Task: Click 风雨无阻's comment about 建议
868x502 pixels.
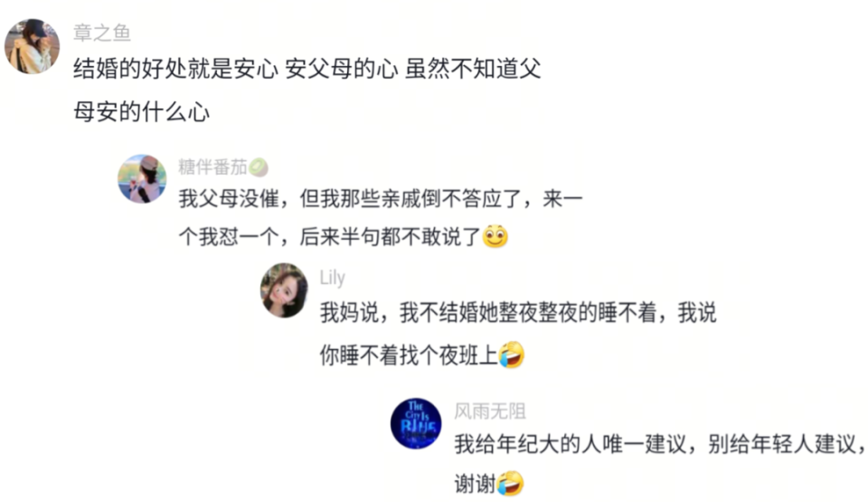Action: click(x=661, y=444)
